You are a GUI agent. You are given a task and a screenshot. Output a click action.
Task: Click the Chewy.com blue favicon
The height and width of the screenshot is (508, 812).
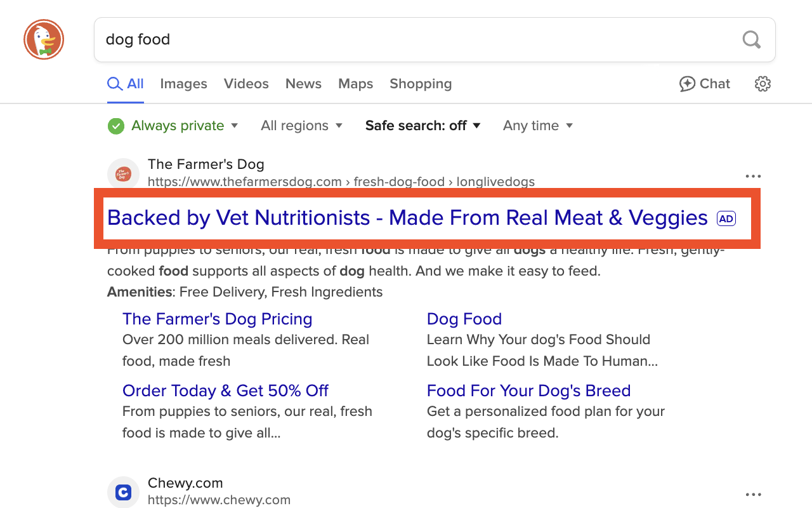(x=123, y=492)
